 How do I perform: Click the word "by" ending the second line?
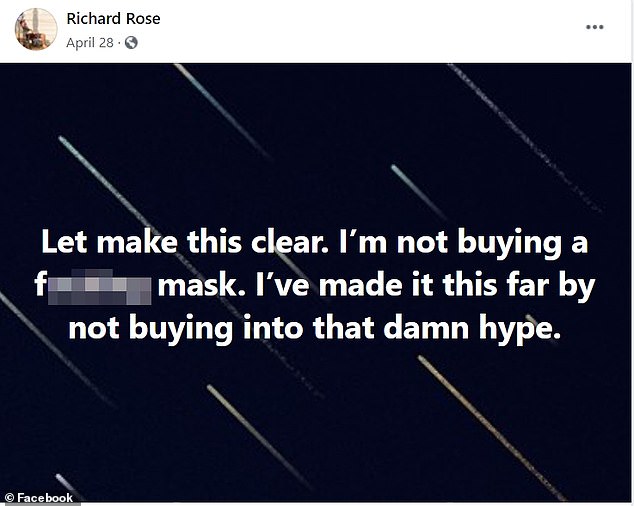(x=578, y=288)
